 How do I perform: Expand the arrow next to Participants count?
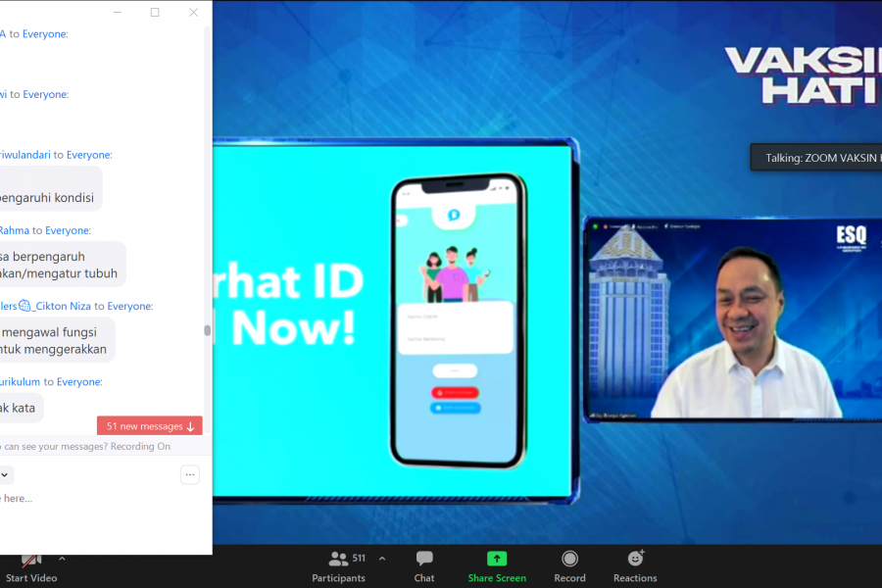(381, 559)
